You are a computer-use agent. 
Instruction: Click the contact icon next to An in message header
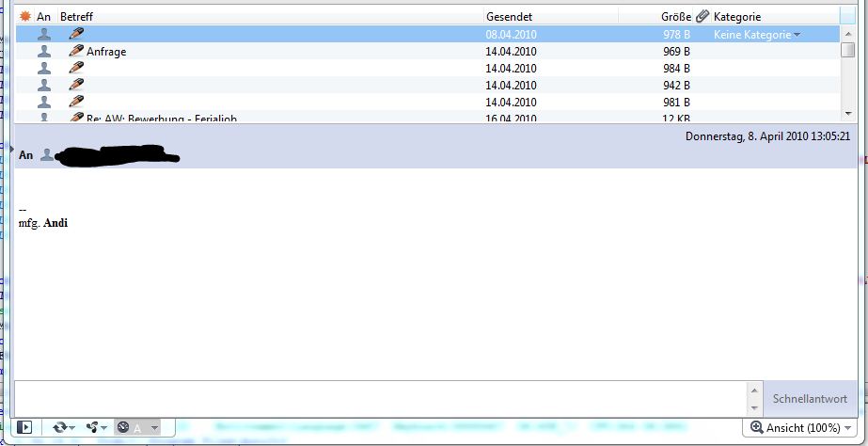(x=47, y=154)
